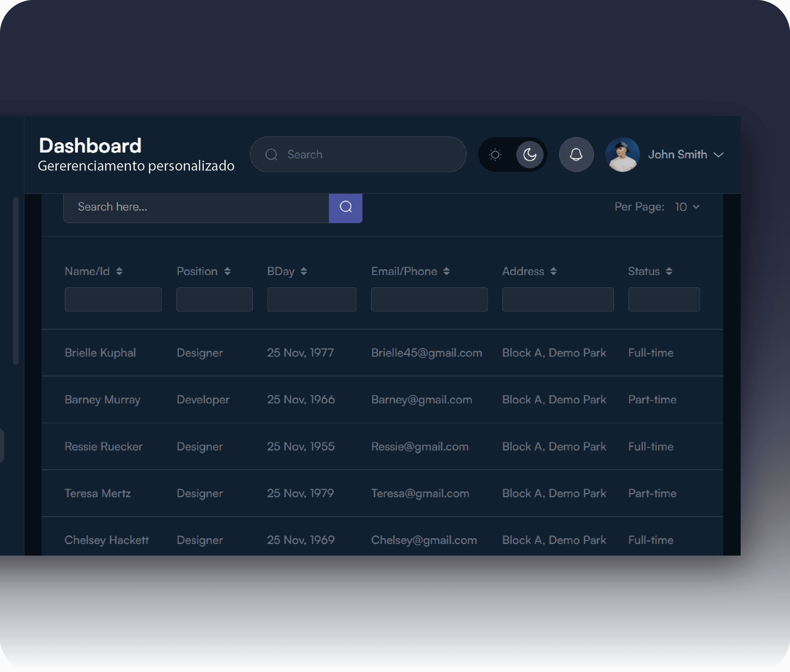Sort by Email/Phone column arrows
Image resolution: width=790 pixels, height=672 pixels.
pyautogui.click(x=446, y=271)
